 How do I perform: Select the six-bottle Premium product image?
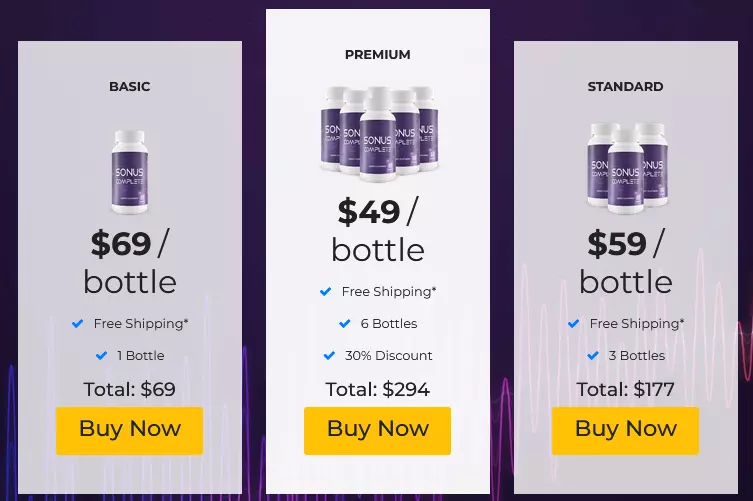click(378, 134)
